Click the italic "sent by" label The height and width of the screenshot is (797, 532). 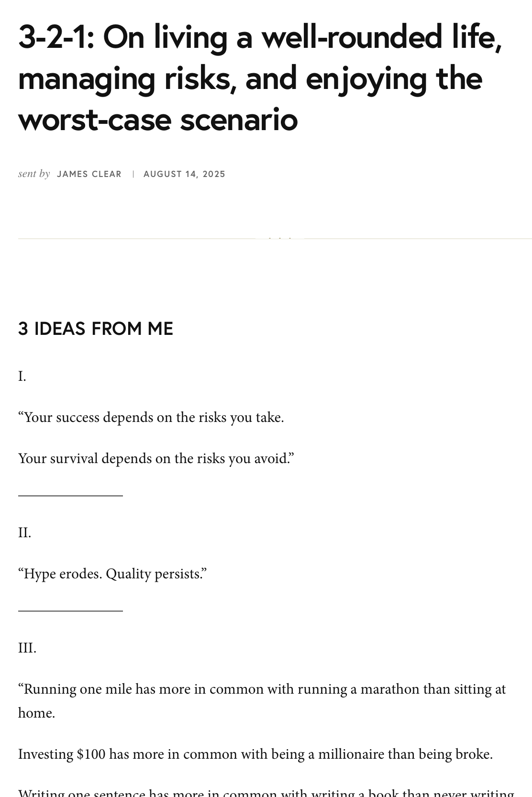click(x=34, y=174)
